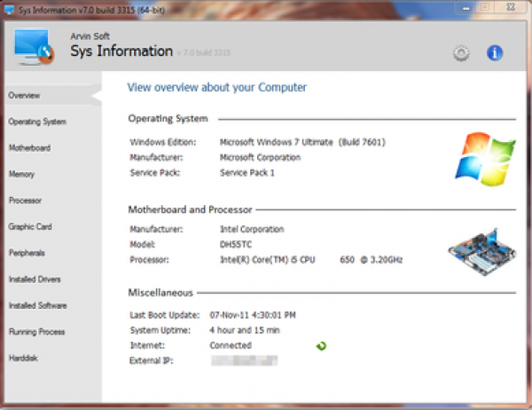Image resolution: width=532 pixels, height=410 pixels.
Task: Click the 'External IP:' label
Action: tap(152, 360)
